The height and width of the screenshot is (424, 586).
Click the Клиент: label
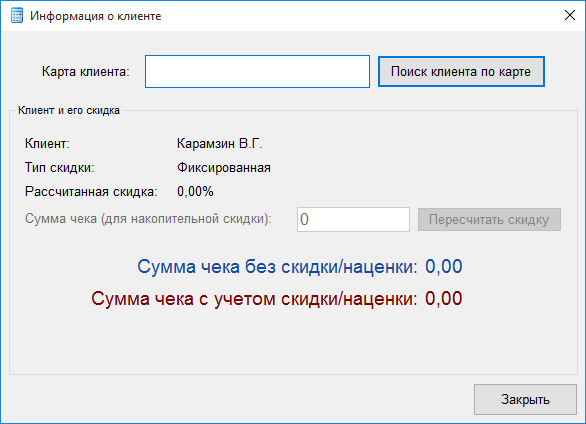pos(47,143)
